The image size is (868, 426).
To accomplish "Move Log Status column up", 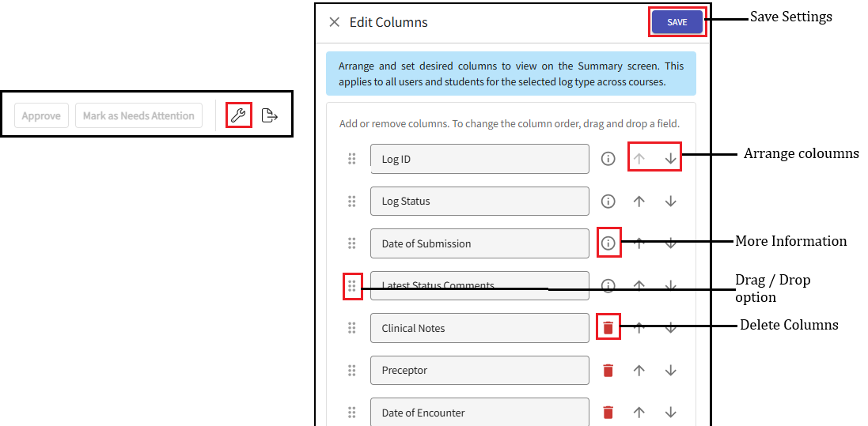I will (x=639, y=202).
